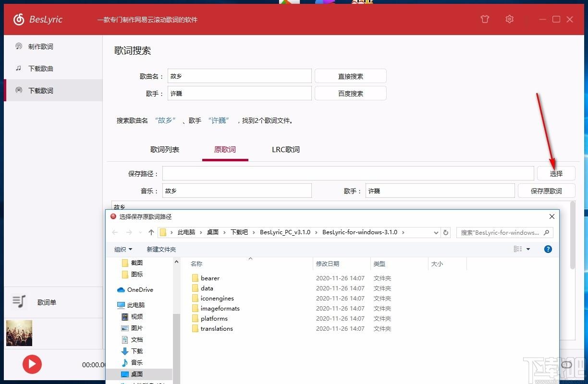Go forward in file dialog
Image resolution: width=588 pixels, height=384 pixels.
click(x=129, y=232)
